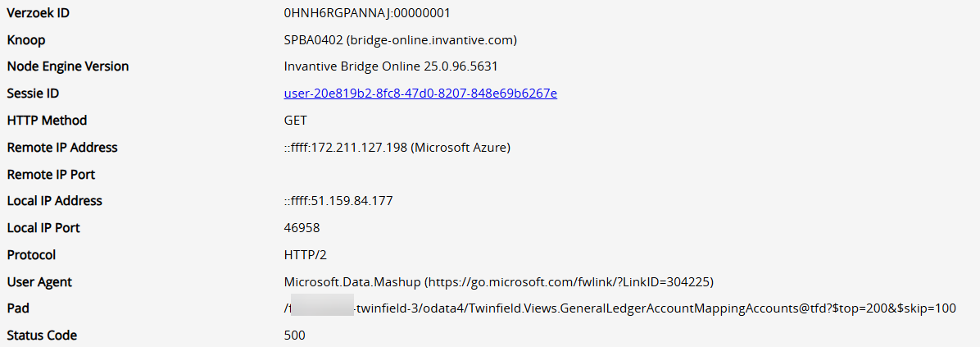Click the Local IP Port value 46958
Viewport: 980px width, 347px height.
pos(302,228)
